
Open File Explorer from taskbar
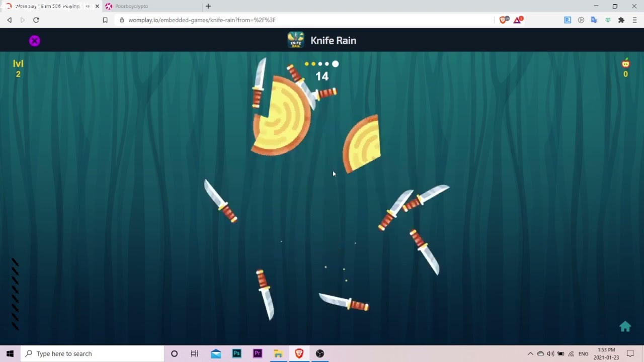click(x=278, y=353)
